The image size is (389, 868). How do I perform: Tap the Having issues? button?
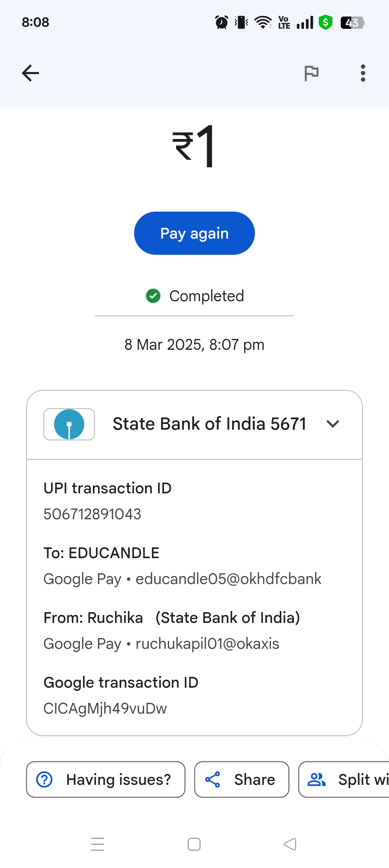click(106, 779)
